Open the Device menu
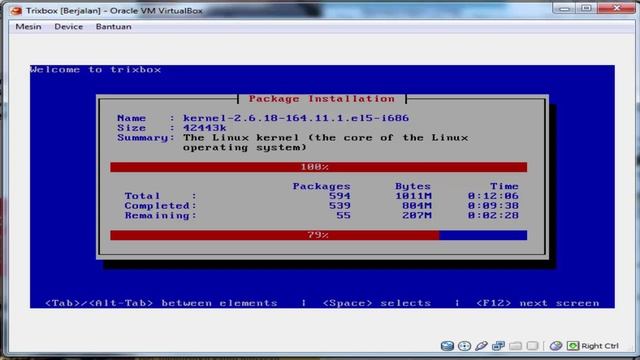Viewport: 640px width, 360px height. click(x=69, y=27)
